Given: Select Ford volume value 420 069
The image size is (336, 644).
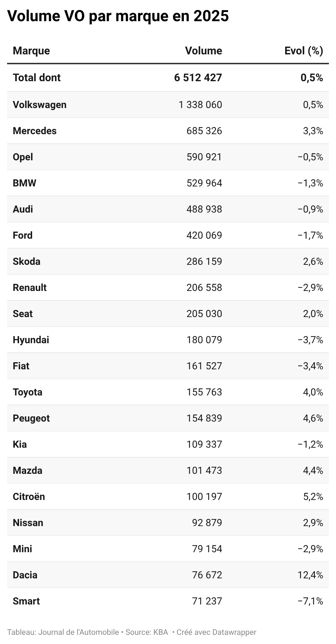Looking at the screenshot, I should click(204, 235).
